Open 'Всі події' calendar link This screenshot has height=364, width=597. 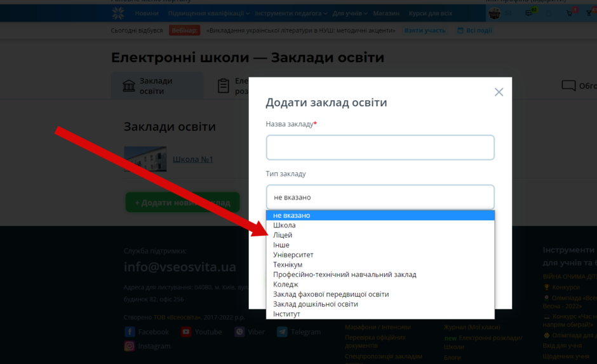click(475, 30)
